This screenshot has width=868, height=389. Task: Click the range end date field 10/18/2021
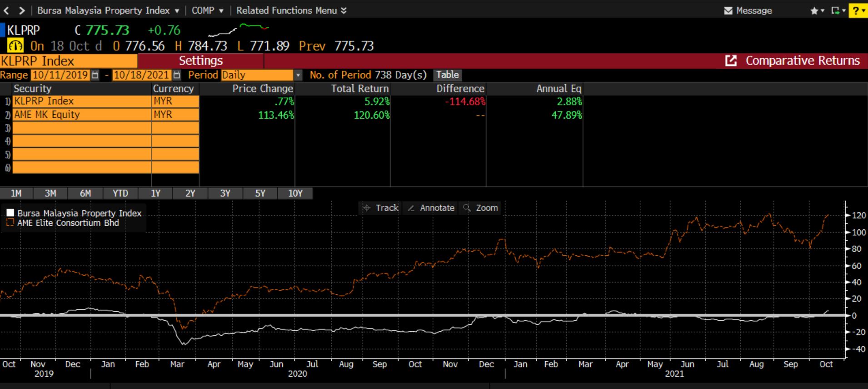pos(142,75)
